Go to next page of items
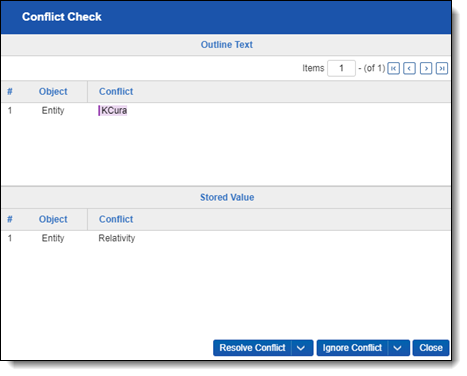This screenshot has width=467, height=376. coord(426,68)
